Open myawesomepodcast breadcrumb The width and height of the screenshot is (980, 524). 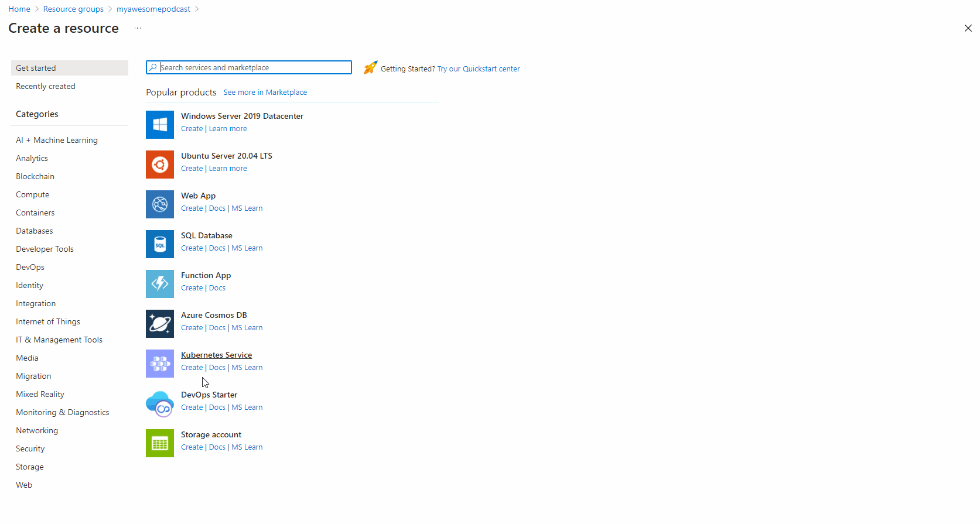point(153,9)
